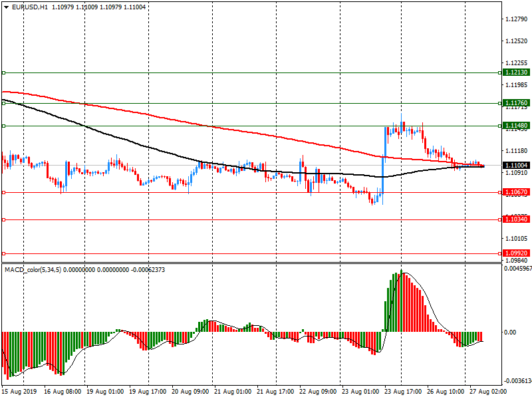Click the 1.09840 price scale value
The image size is (532, 399).
(517, 261)
